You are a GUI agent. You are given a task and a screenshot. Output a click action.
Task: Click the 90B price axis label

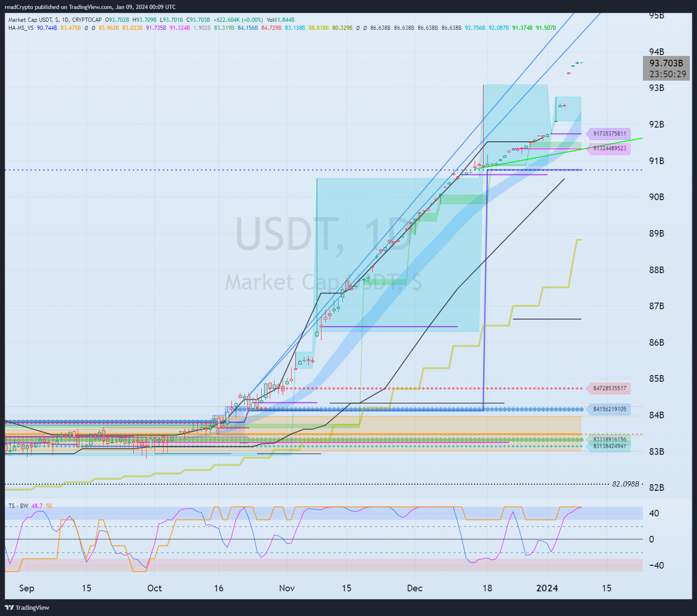656,197
